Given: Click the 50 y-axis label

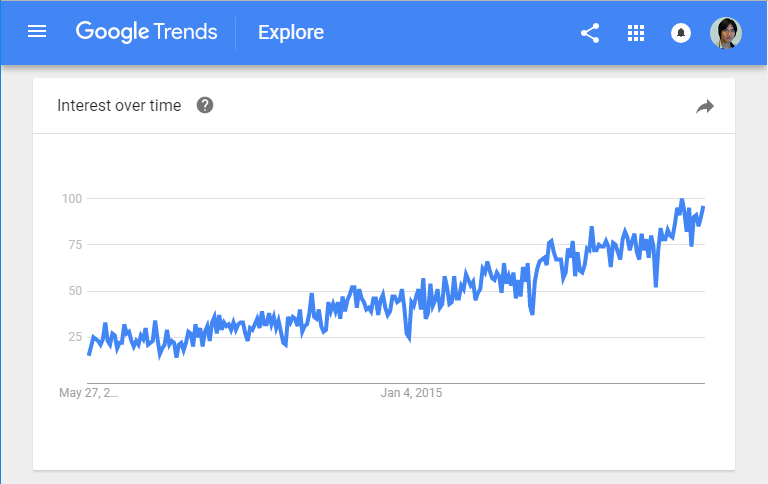Looking at the screenshot, I should click(75, 290).
